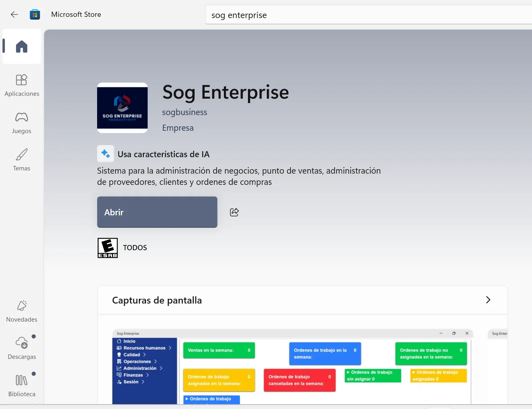The image size is (532, 409).
Task: Open the Home section in the sidebar
Action: click(22, 47)
